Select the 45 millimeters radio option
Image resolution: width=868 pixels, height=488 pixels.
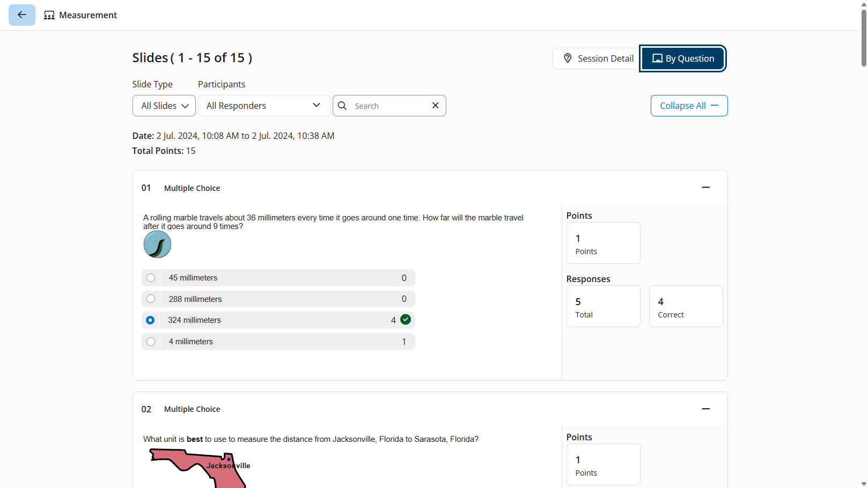(x=151, y=278)
